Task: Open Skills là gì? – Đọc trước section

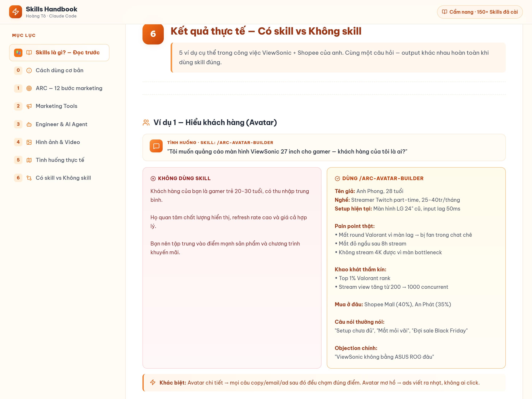Action: [59, 52]
